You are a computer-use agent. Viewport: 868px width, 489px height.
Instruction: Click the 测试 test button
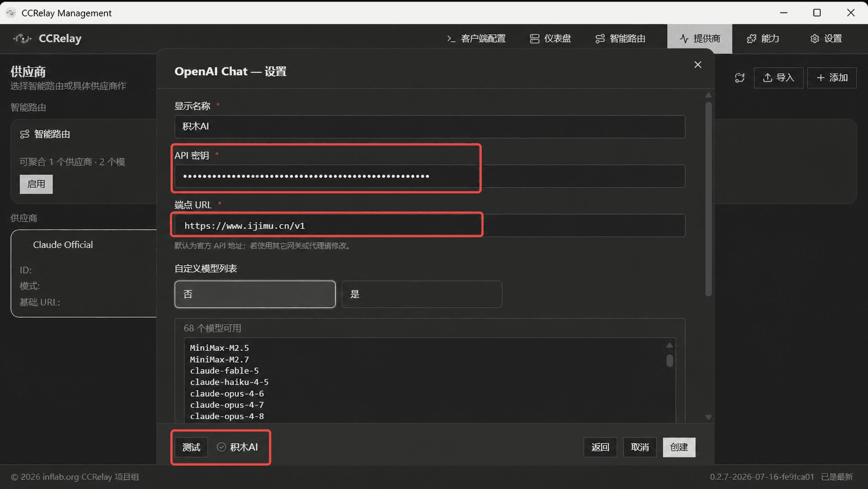point(191,447)
